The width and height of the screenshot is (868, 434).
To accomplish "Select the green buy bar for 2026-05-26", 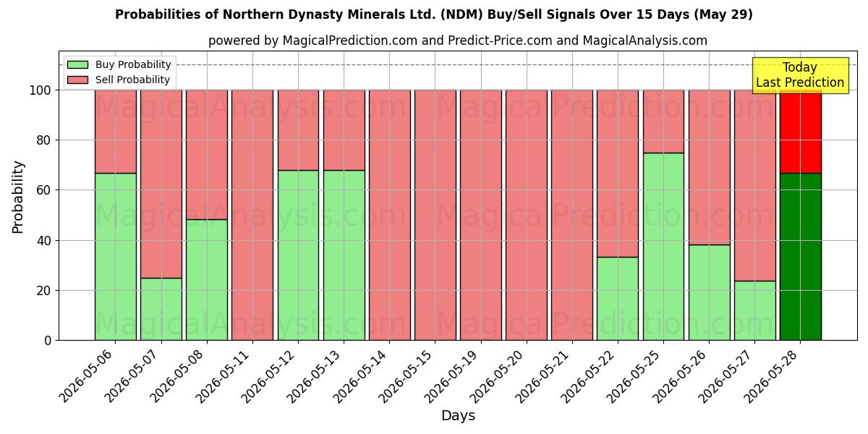I will pyautogui.click(x=709, y=292).
